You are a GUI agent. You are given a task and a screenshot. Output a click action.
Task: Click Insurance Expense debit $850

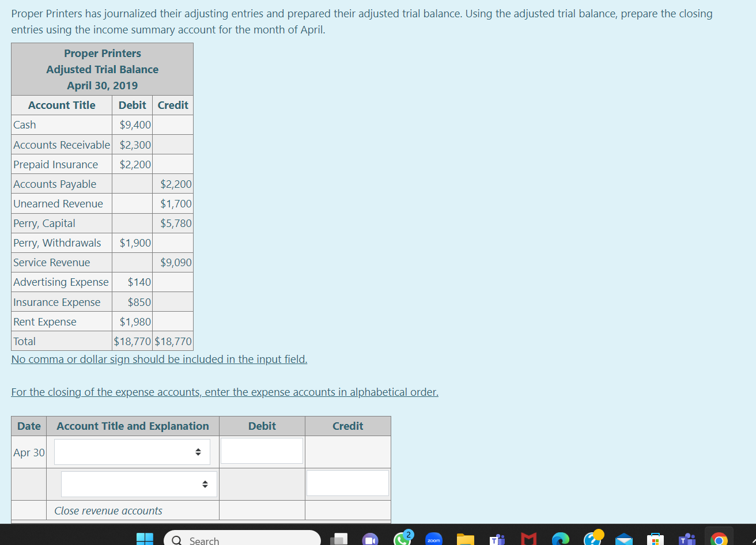click(139, 302)
